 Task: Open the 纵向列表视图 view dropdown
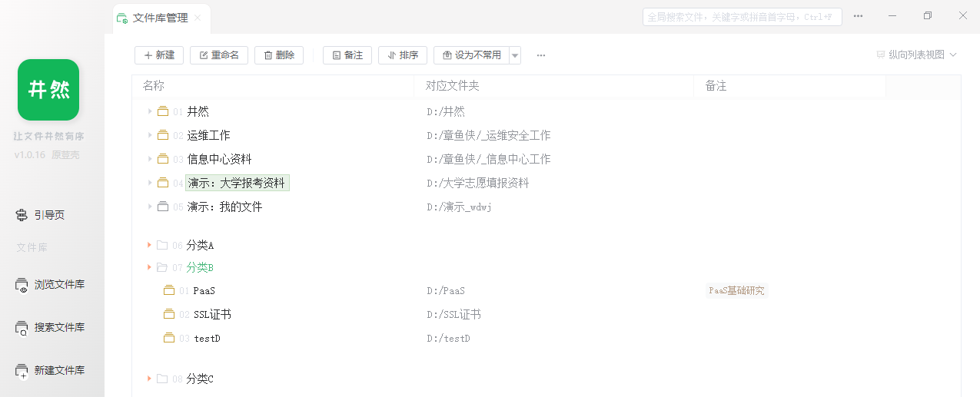[x=916, y=55]
